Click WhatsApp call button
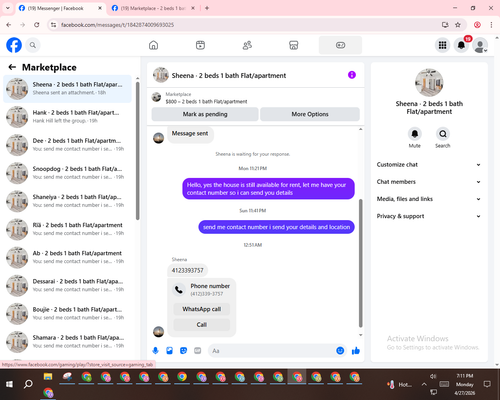 (x=202, y=309)
